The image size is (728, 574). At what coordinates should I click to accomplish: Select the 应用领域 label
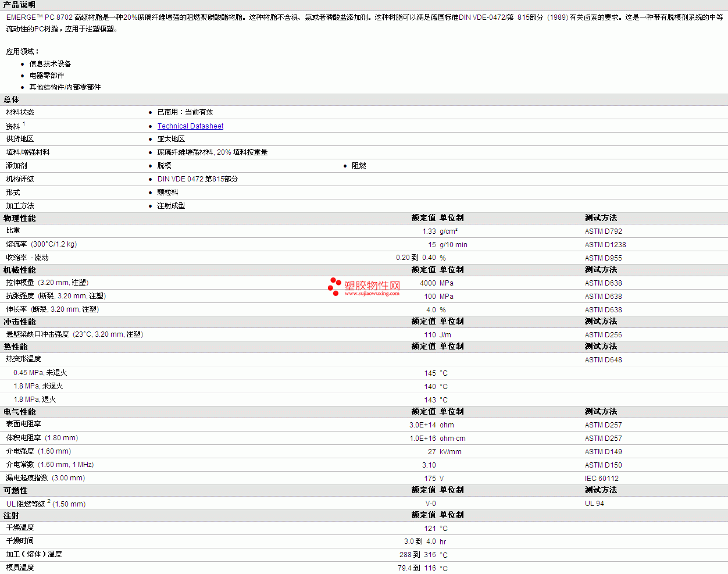click(22, 52)
